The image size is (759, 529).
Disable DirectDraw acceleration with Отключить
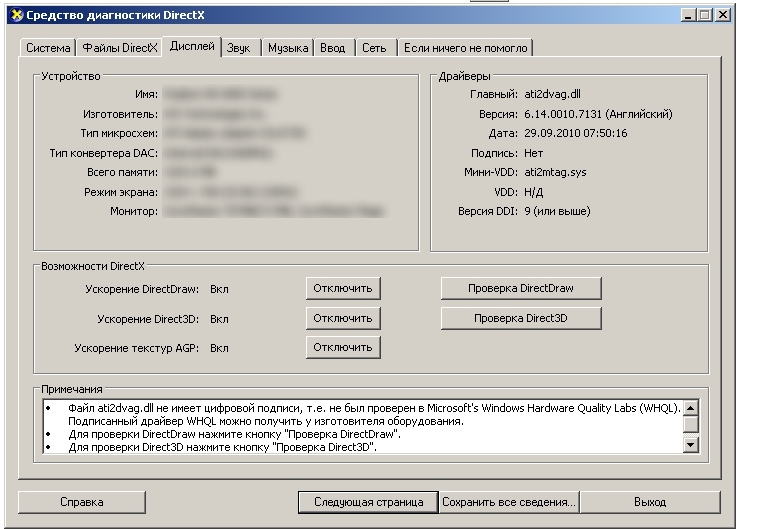click(x=343, y=288)
